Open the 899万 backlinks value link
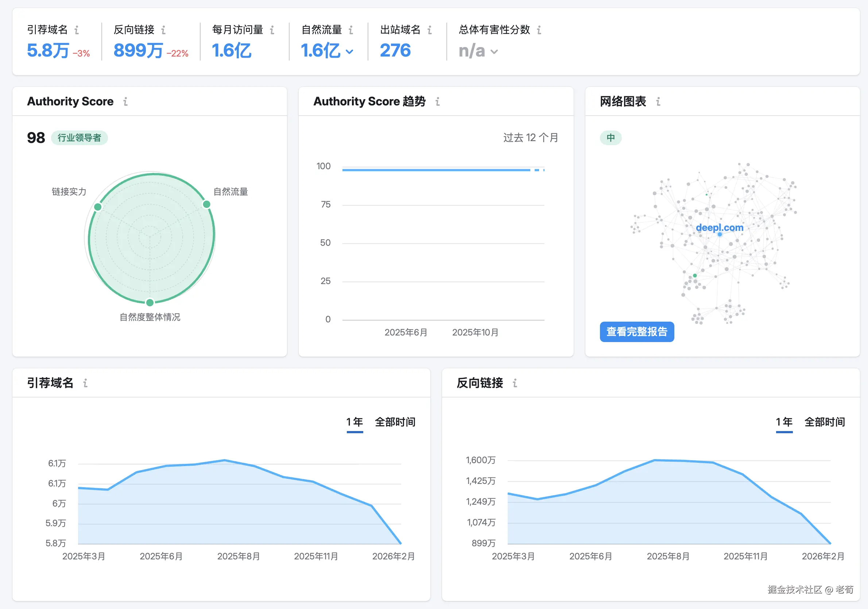Viewport: 868px width, 609px height. tap(138, 51)
